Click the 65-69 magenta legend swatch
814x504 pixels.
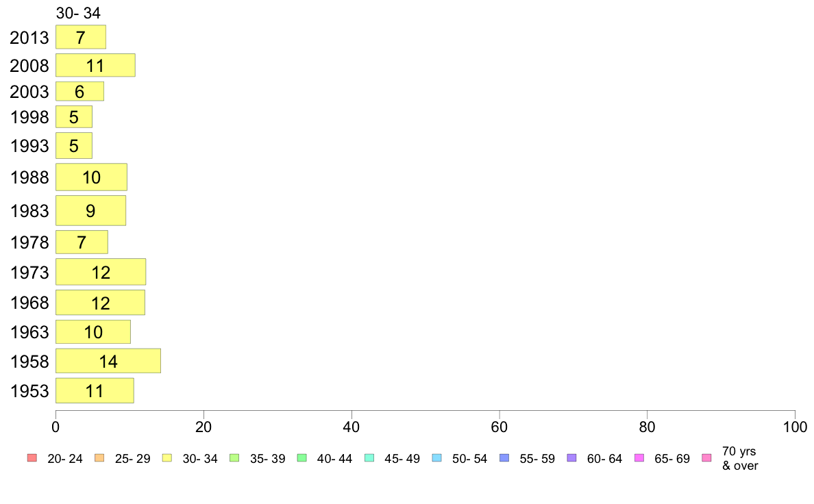click(x=639, y=458)
